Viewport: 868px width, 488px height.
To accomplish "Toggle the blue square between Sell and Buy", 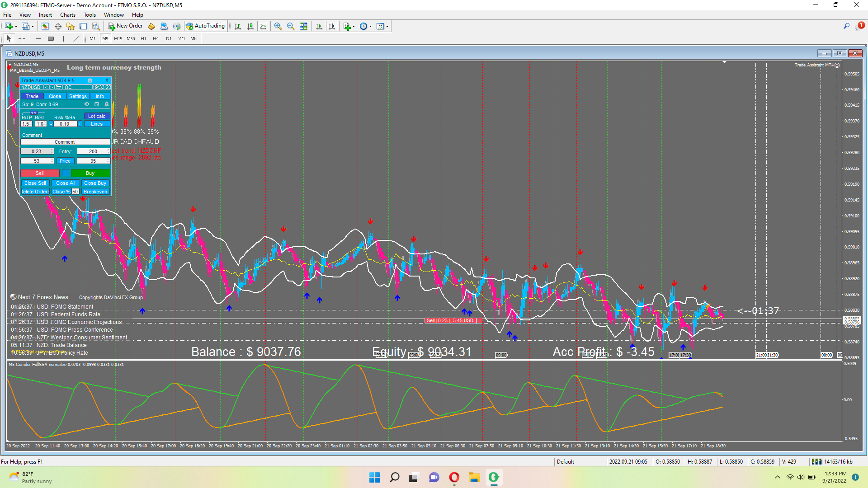I will pyautogui.click(x=66, y=173).
